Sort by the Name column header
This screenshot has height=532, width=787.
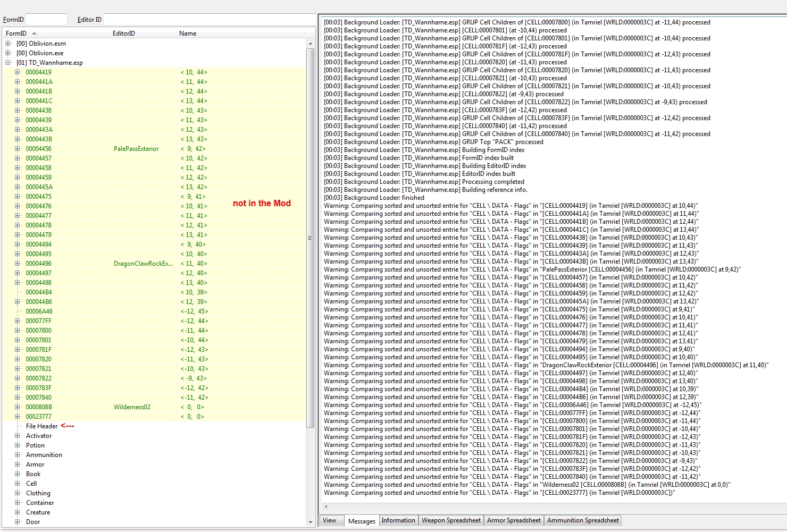(x=240, y=33)
